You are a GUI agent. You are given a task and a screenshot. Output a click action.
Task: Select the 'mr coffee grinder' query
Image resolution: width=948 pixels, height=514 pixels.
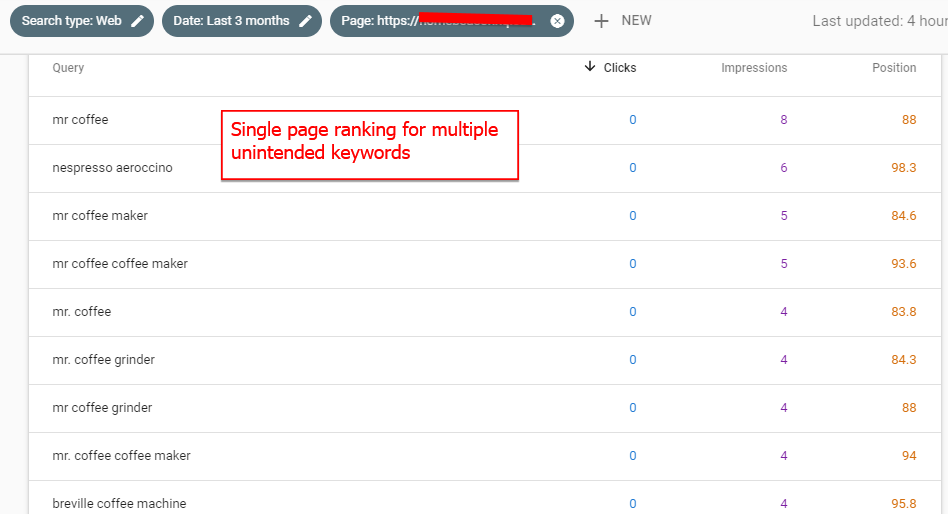pos(102,408)
